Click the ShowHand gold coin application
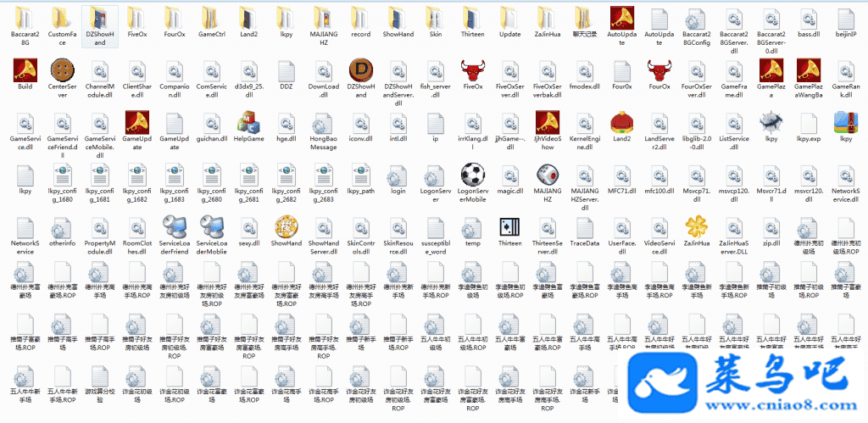Screen dimensions: 868x423 (x=286, y=227)
